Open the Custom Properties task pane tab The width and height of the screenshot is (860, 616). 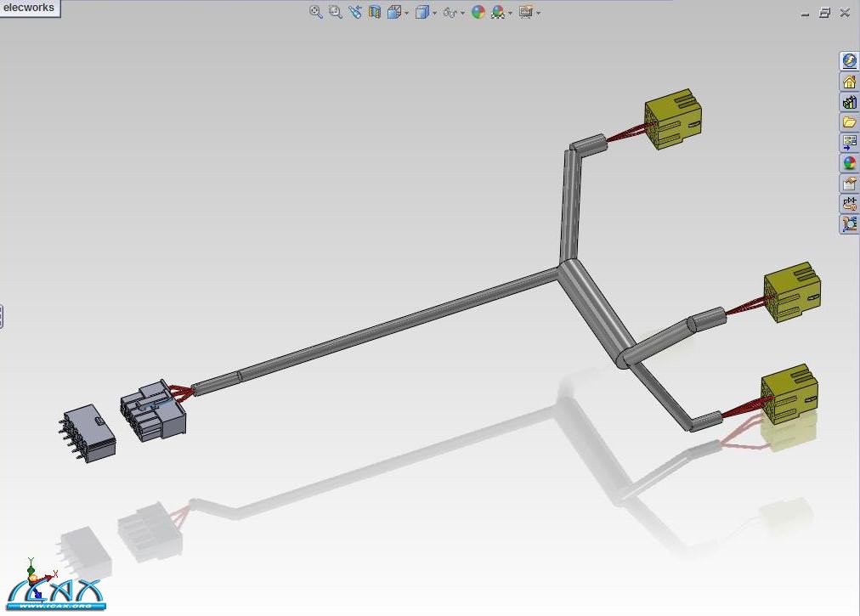point(849,184)
